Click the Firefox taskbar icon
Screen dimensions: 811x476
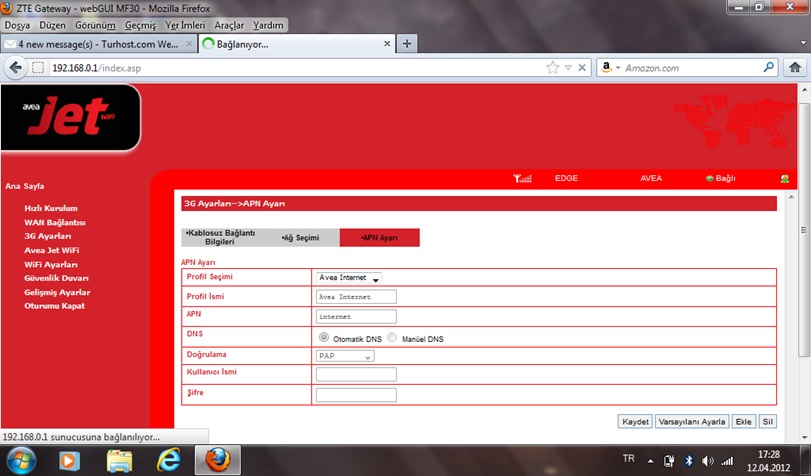pos(218,460)
